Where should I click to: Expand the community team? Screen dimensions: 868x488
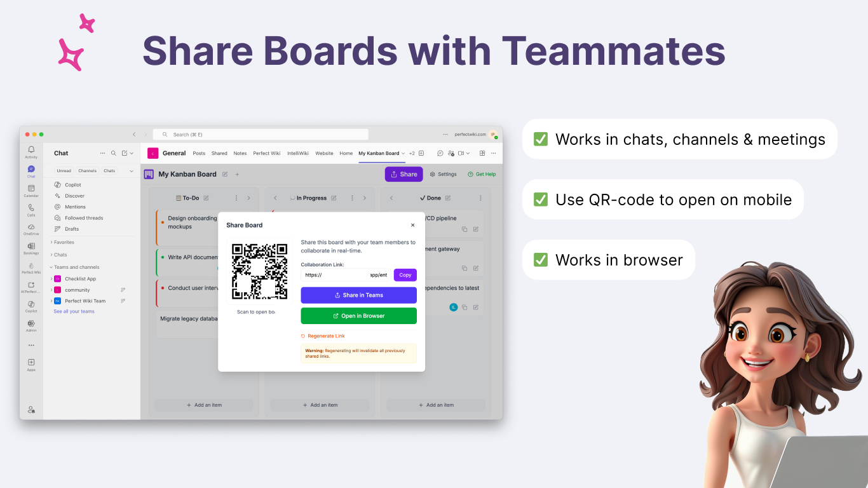point(51,290)
